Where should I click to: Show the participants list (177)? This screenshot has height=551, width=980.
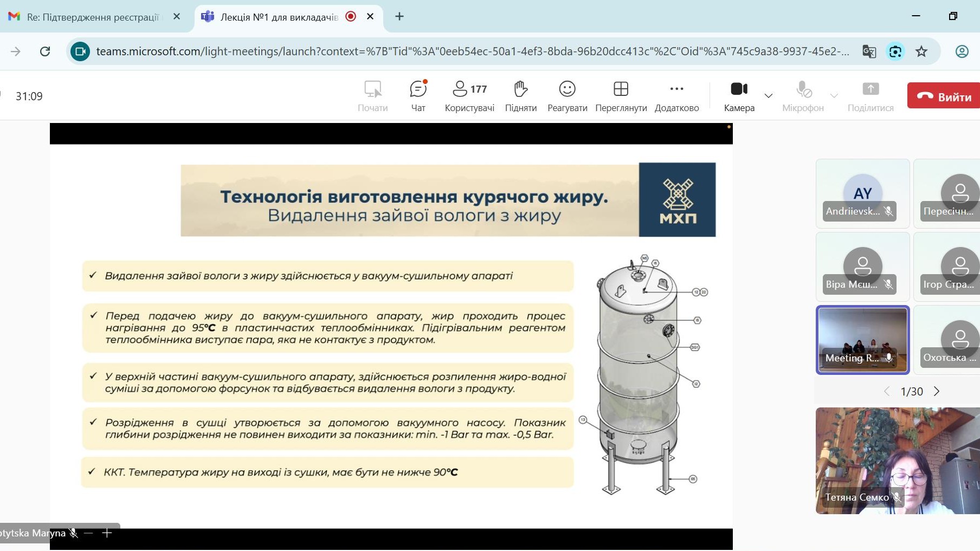(469, 95)
